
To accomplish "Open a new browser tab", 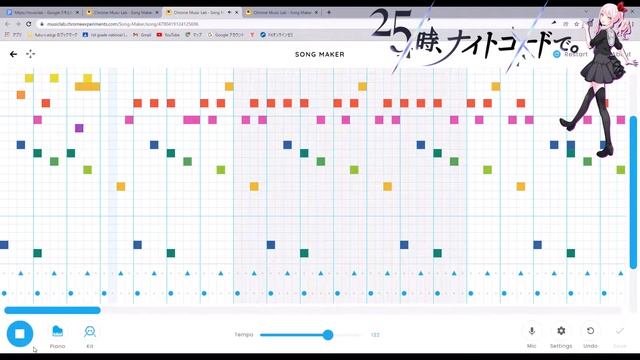I will 329,12.
